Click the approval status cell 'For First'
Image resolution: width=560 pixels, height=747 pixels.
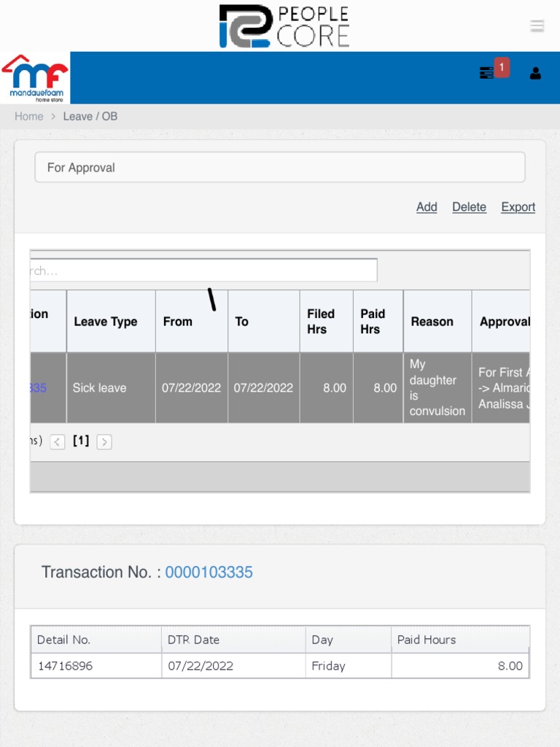pos(501,388)
